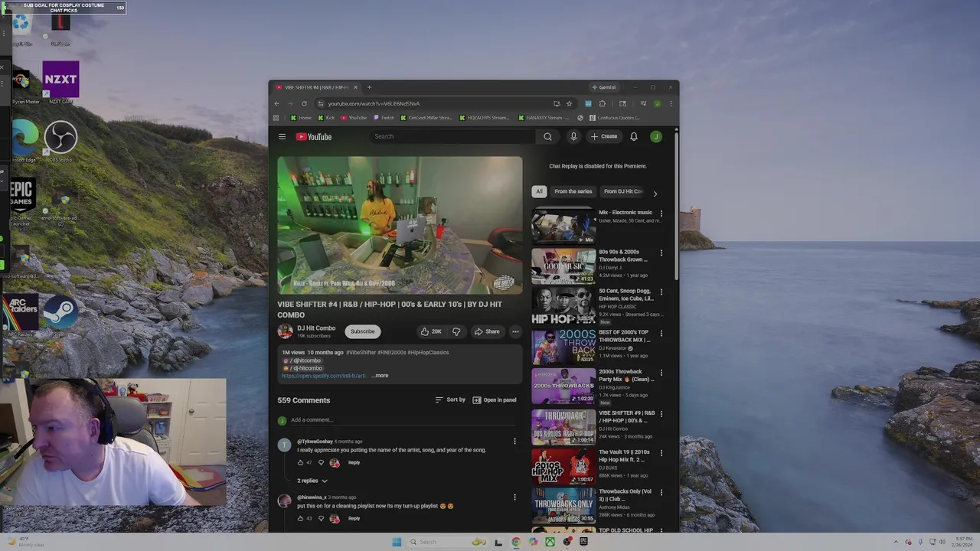Image resolution: width=980 pixels, height=551 pixels.
Task: Start voice search with the microphone icon
Action: tap(573, 137)
